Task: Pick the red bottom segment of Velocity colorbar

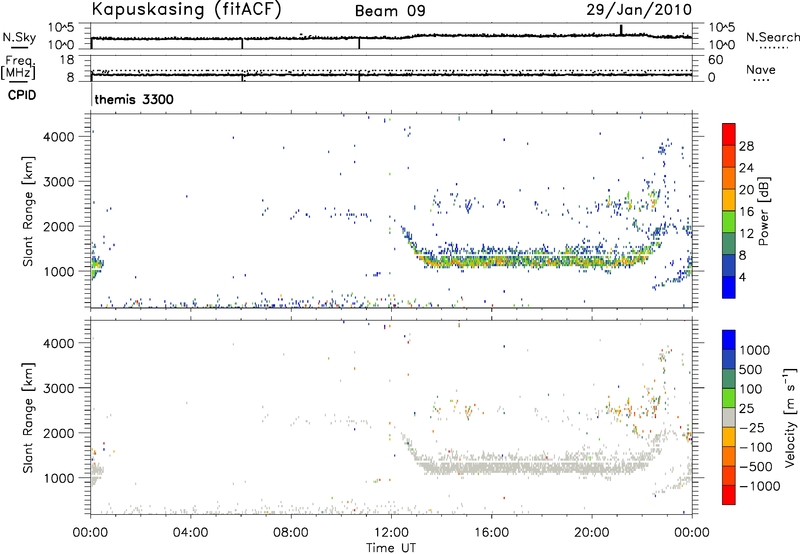Action: [x=729, y=495]
